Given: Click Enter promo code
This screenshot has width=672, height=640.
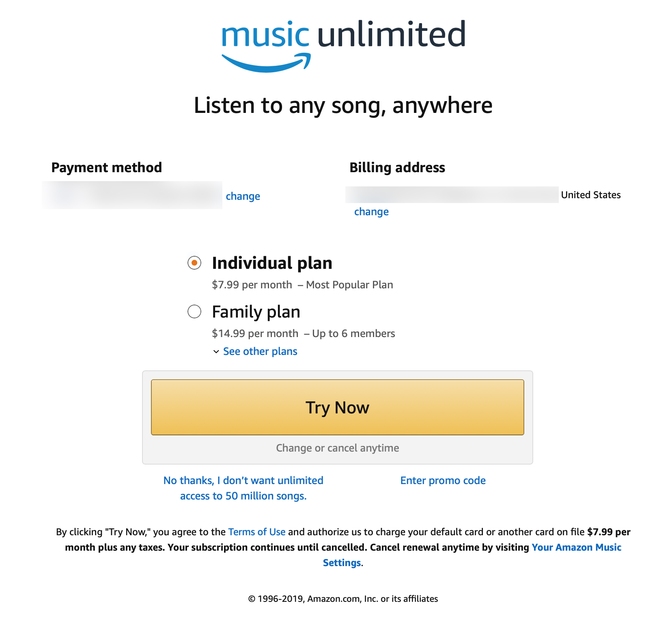Looking at the screenshot, I should (443, 481).
